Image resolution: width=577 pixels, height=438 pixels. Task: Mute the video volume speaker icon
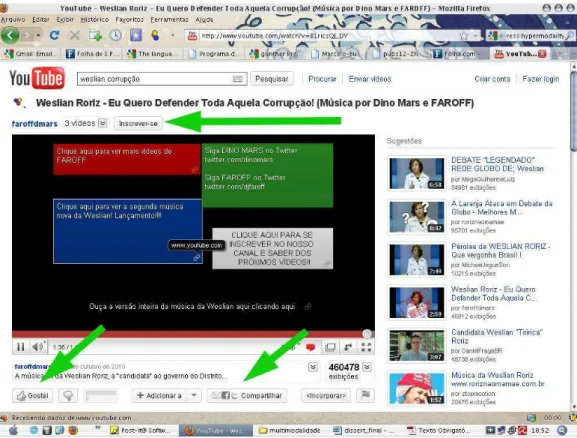(38, 347)
